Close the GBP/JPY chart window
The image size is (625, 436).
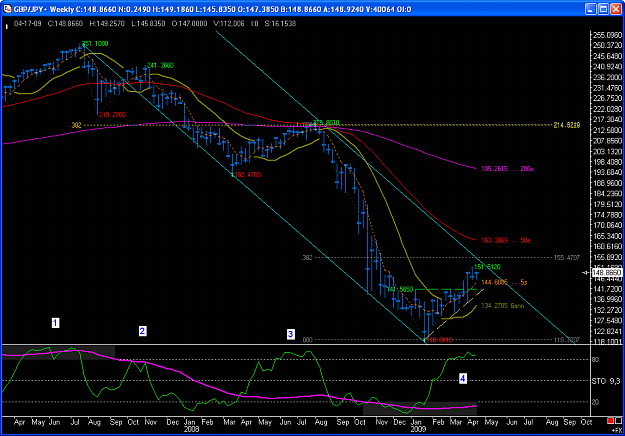click(x=616, y=9)
